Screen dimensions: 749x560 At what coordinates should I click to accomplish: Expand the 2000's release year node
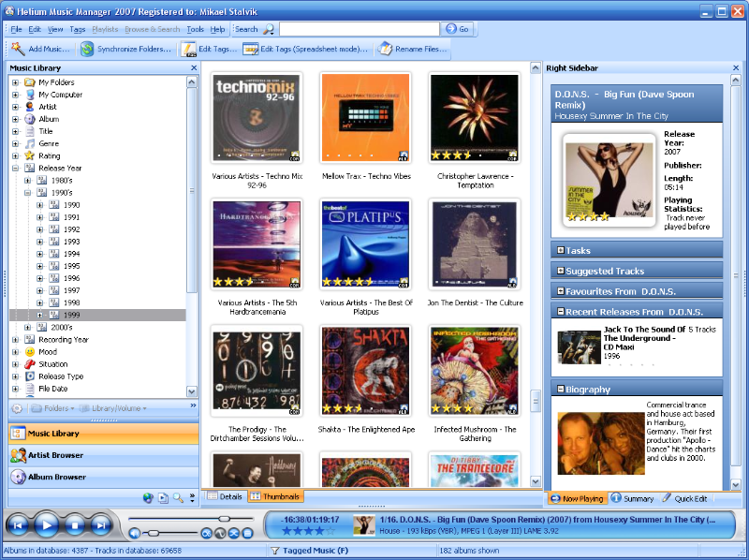tap(28, 328)
